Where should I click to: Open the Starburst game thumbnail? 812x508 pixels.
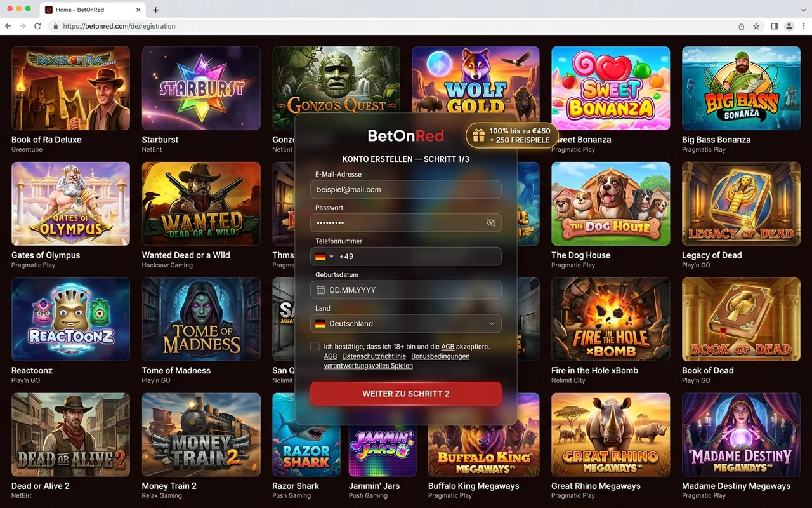tap(201, 88)
